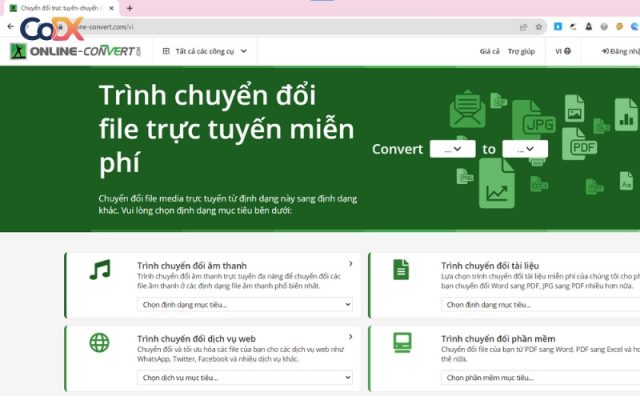Open Trình chuyển đổi tài liệu heading
640x400 pixels.
(490, 265)
